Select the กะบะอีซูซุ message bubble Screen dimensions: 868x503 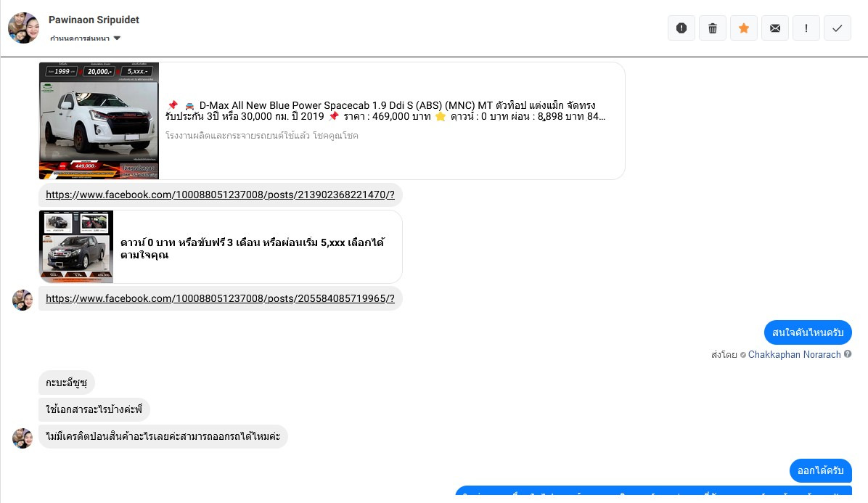coord(67,383)
